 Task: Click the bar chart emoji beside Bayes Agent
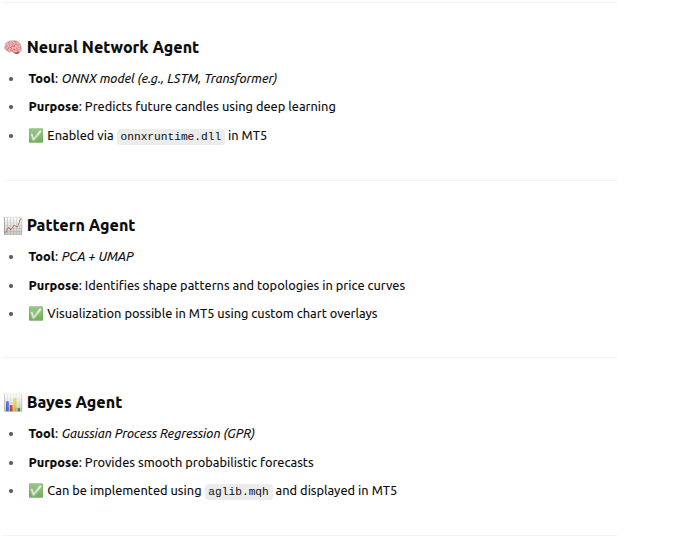(x=13, y=402)
